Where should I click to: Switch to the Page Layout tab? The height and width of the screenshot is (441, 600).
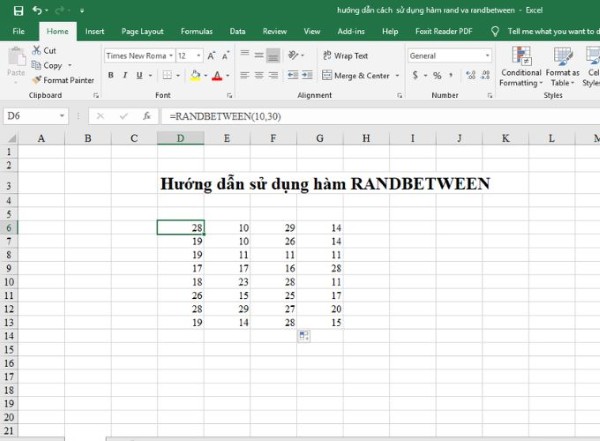tap(143, 31)
